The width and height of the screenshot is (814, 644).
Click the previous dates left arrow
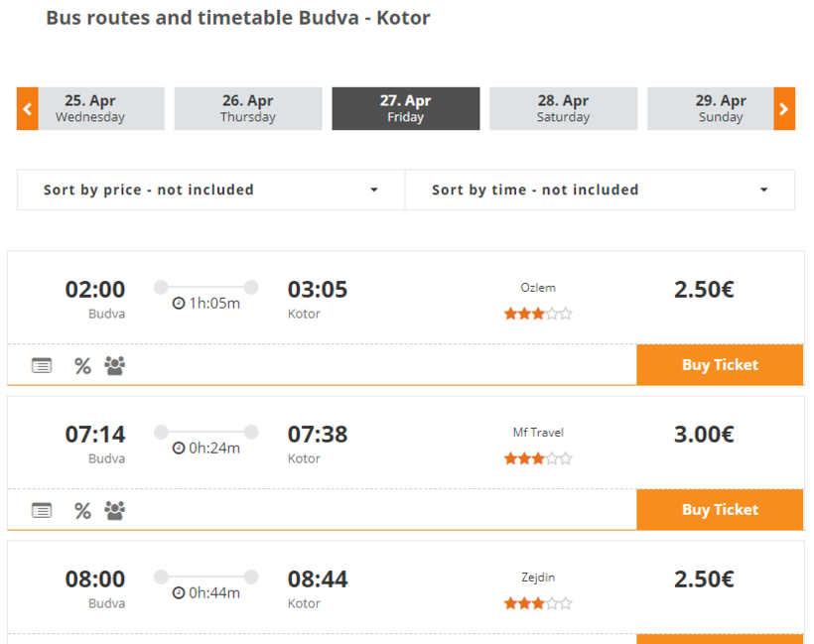(28, 109)
